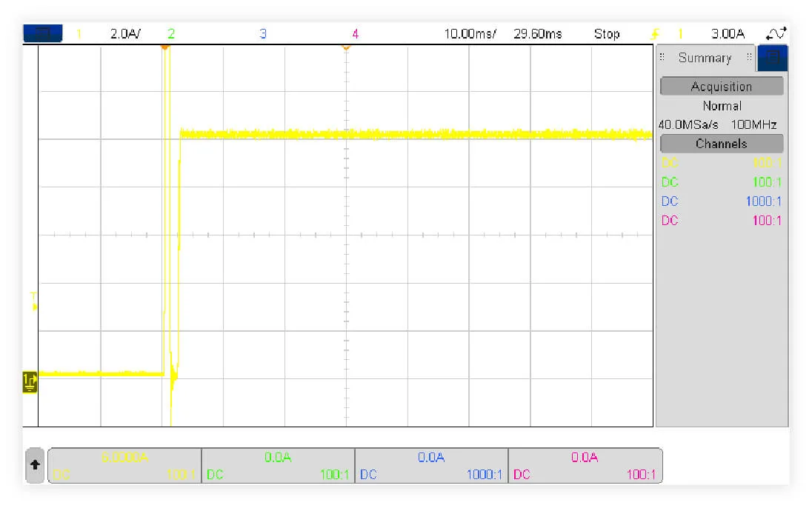The image size is (812, 508).
Task: Click the horizontal navigation arrows icon
Action: (x=776, y=33)
